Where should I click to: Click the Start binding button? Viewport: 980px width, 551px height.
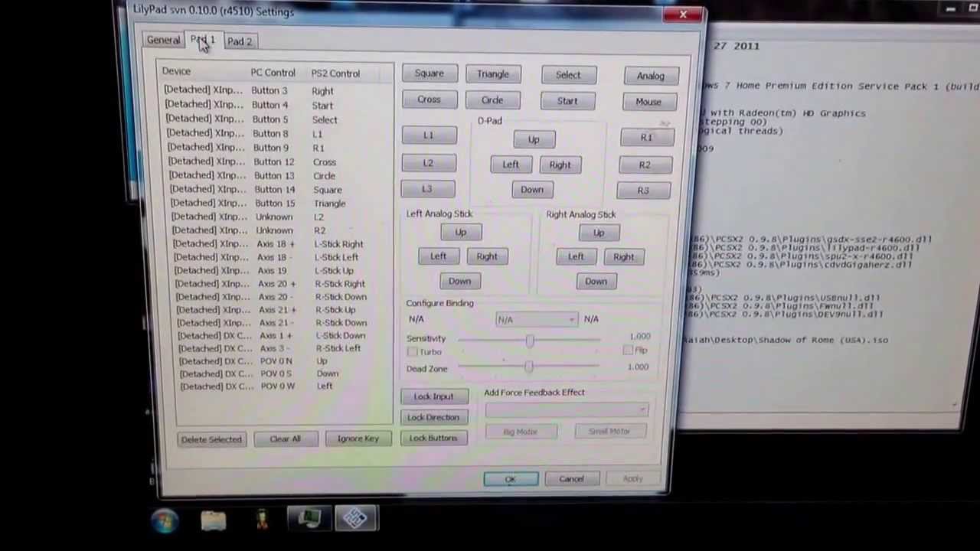pyautogui.click(x=567, y=101)
